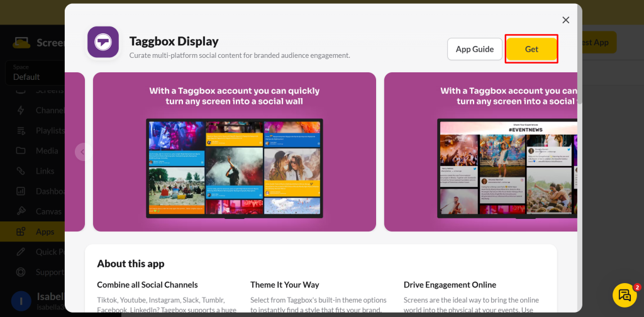The image size is (644, 317).
Task: Click the Support lifebuoy icon
Action: (21, 272)
